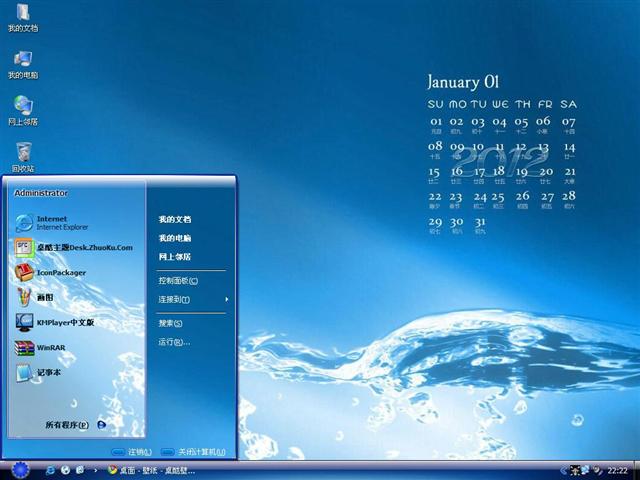This screenshot has height=480, width=640.
Task: Open the 回收站 recycle bin icon
Action: point(23,157)
